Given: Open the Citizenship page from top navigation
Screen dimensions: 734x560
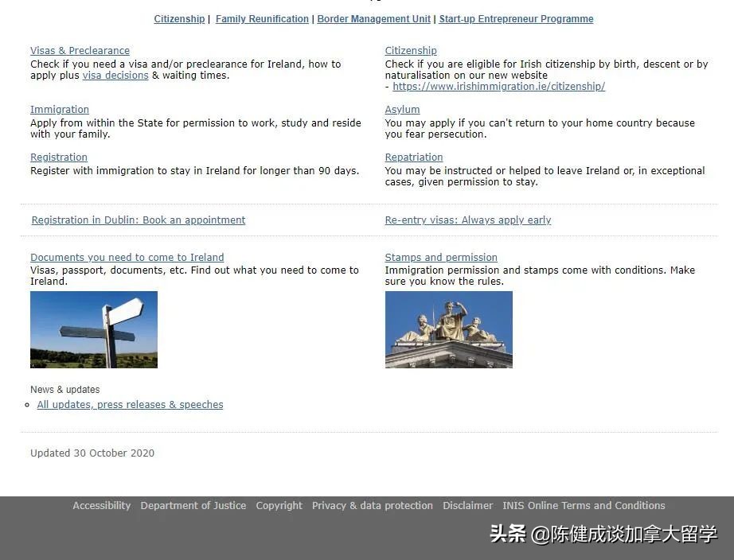Looking at the screenshot, I should pos(179,18).
